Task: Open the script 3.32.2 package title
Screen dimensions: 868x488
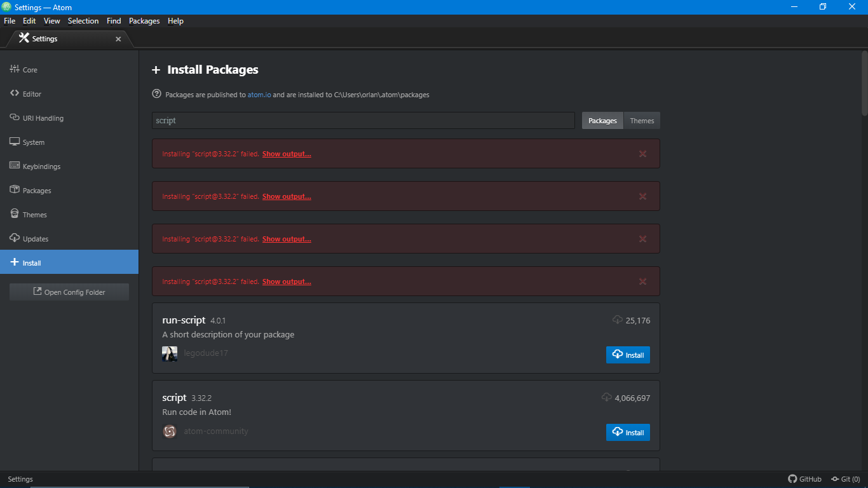Action: 174,398
